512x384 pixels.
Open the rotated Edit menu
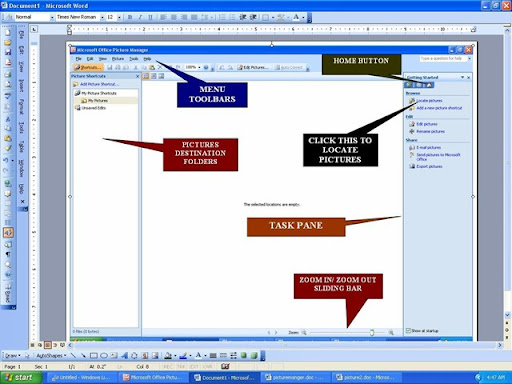point(21,50)
